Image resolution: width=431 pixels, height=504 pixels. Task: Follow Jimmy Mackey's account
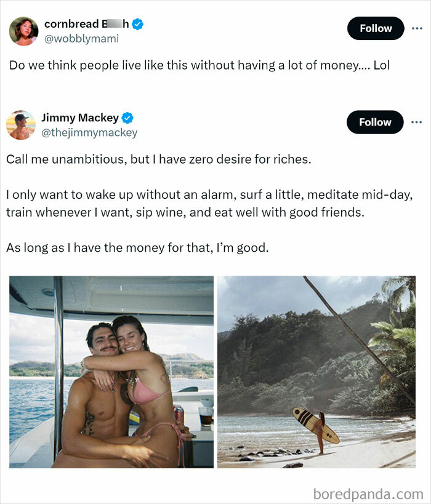pos(375,122)
